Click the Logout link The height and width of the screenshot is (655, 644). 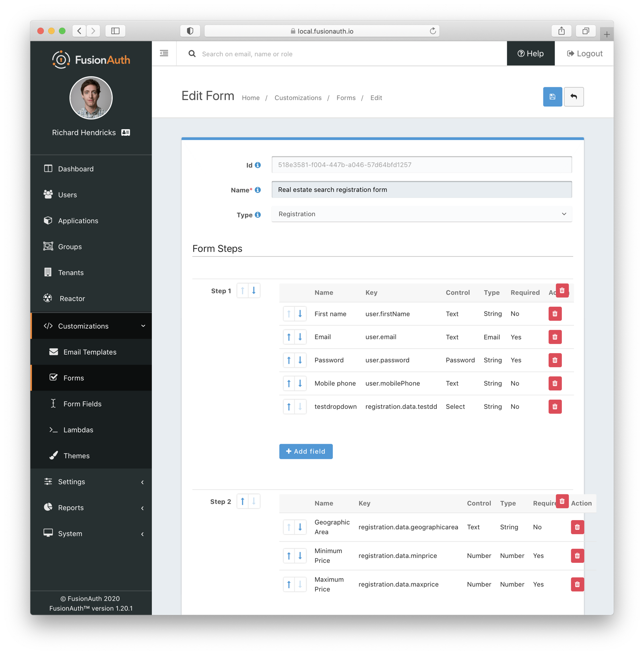[x=584, y=54]
